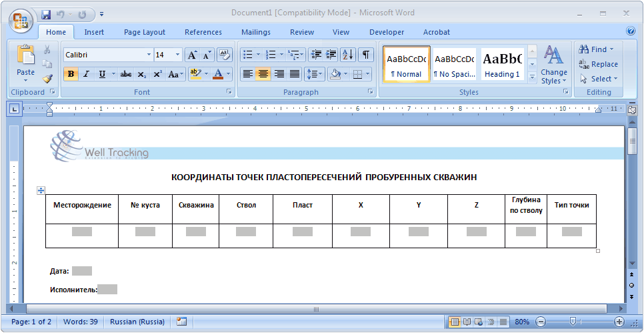Apply justify alignment to the paragraph
Image resolution: width=644 pixels, height=333 pixels.
(x=295, y=74)
